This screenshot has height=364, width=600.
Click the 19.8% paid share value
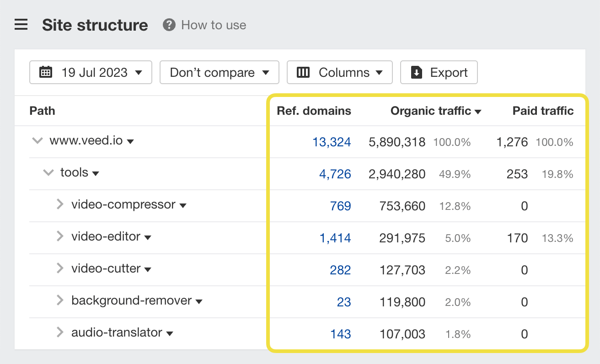pyautogui.click(x=557, y=174)
